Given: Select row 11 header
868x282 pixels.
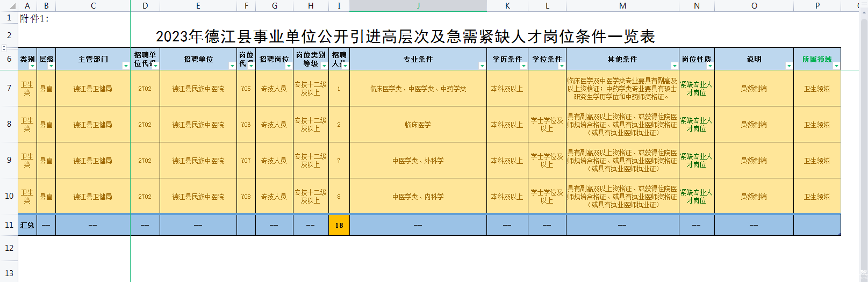Looking at the screenshot, I should click(x=9, y=225).
